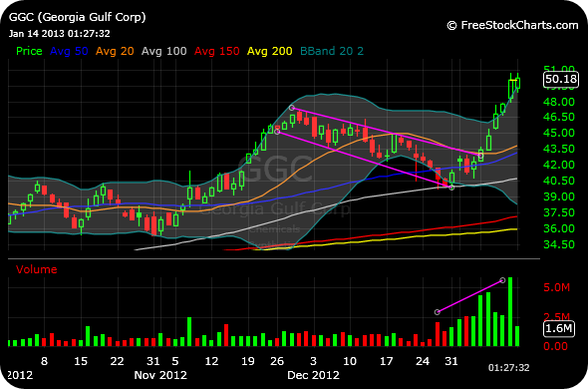Image resolution: width=588 pixels, height=389 pixels.
Task: Select the Avg 200 legend label
Action: [x=270, y=51]
